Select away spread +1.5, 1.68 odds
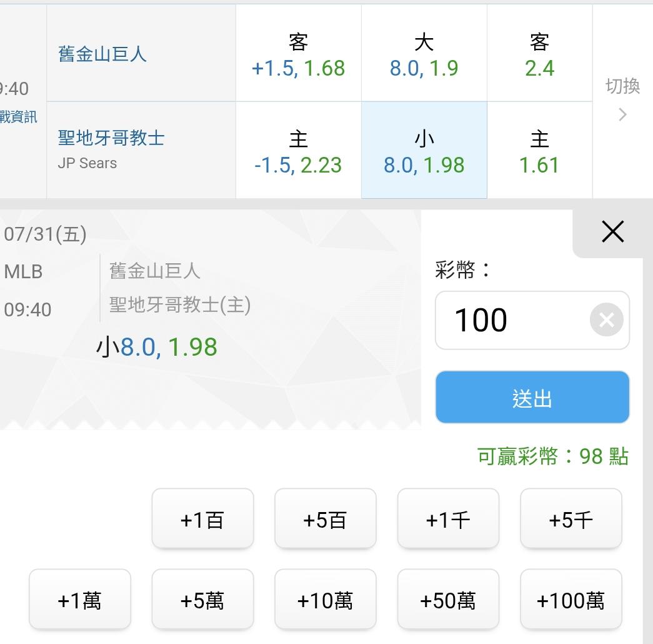This screenshot has height=644, width=653. [x=299, y=53]
